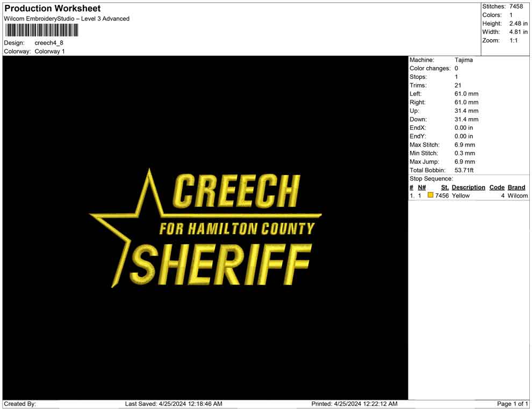Screen dimensions: 532x409
Task: Sort by the Description column header
Action: [468, 187]
